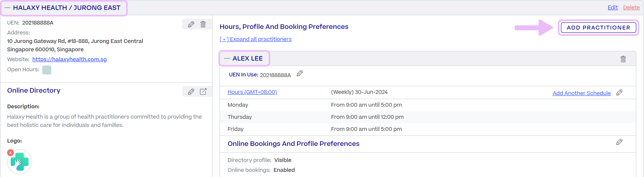Remove the clinic logo with red X

(10, 152)
